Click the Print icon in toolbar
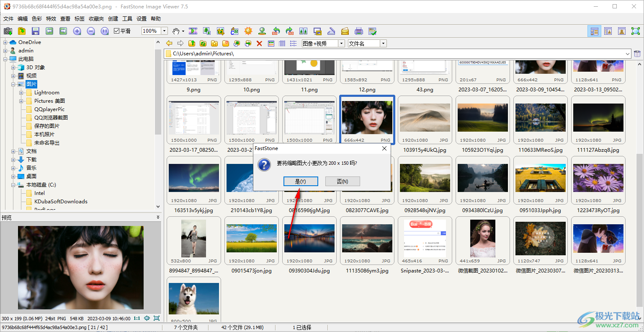This screenshot has width=644, height=332. pos(359,31)
